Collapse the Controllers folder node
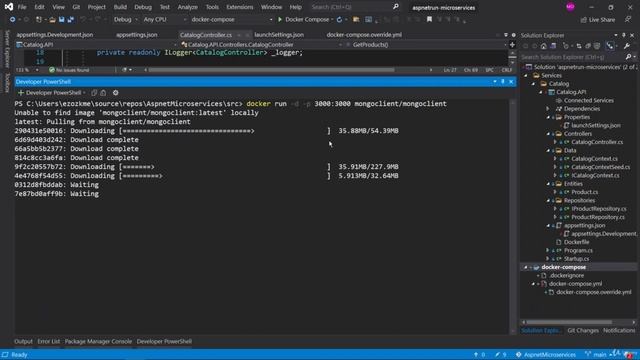 coord(548,134)
